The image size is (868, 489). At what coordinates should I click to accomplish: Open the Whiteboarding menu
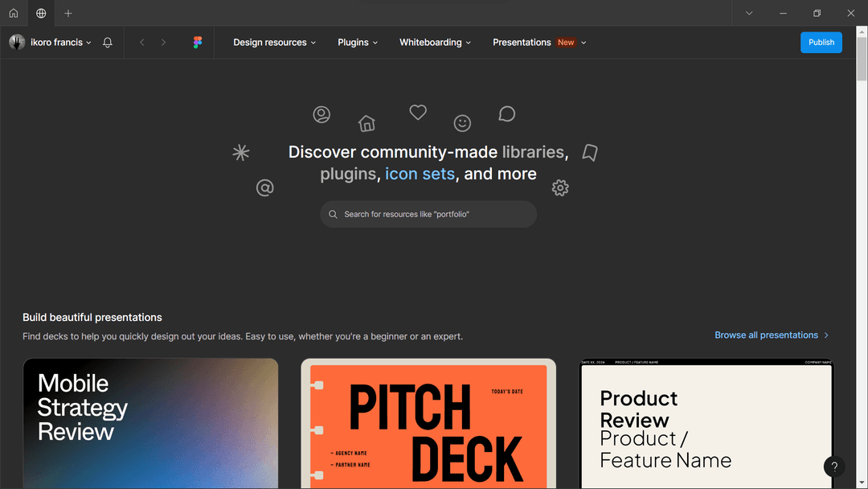pyautogui.click(x=435, y=43)
